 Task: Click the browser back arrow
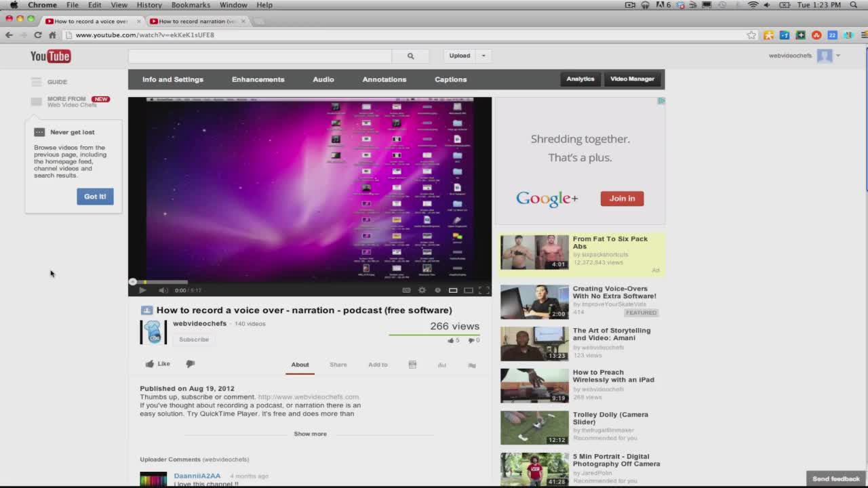point(9,35)
